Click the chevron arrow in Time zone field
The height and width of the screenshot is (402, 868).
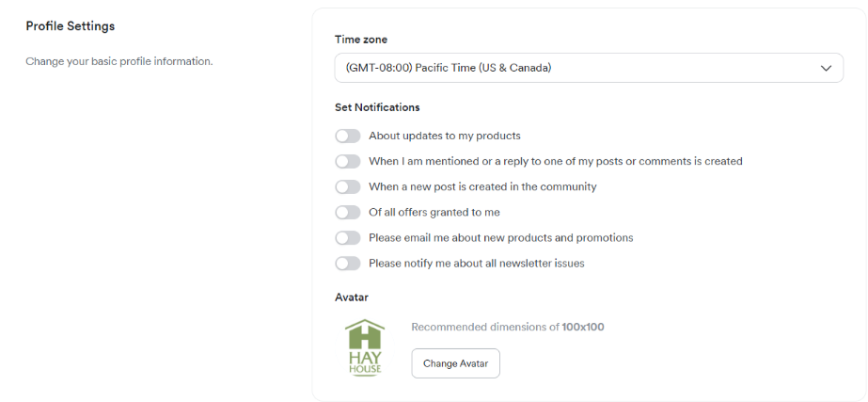click(x=826, y=68)
